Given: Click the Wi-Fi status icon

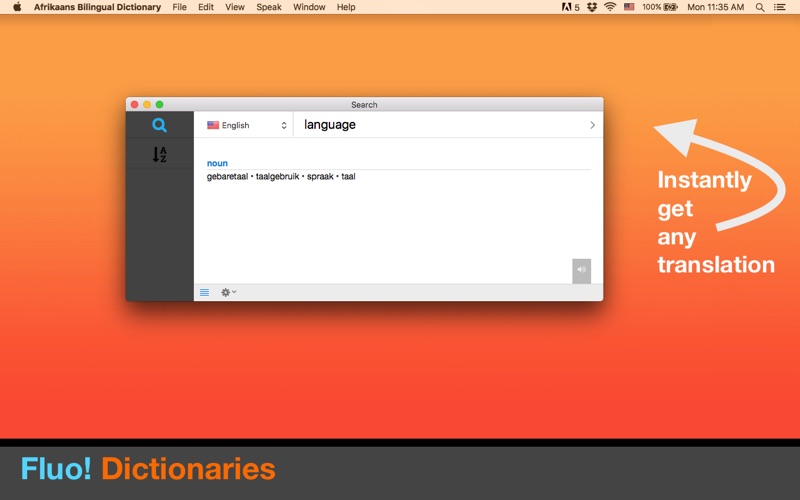Looking at the screenshot, I should (610, 7).
